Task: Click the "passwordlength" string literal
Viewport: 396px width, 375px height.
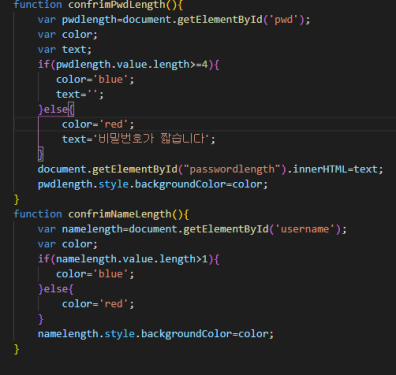Action: click(x=232, y=169)
